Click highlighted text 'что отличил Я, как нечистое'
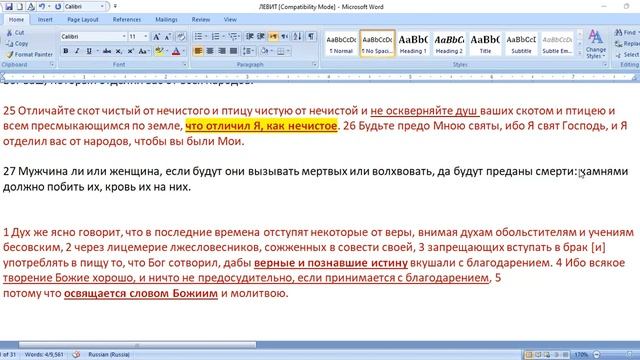Screen dimensions: 640x360 coord(261,126)
